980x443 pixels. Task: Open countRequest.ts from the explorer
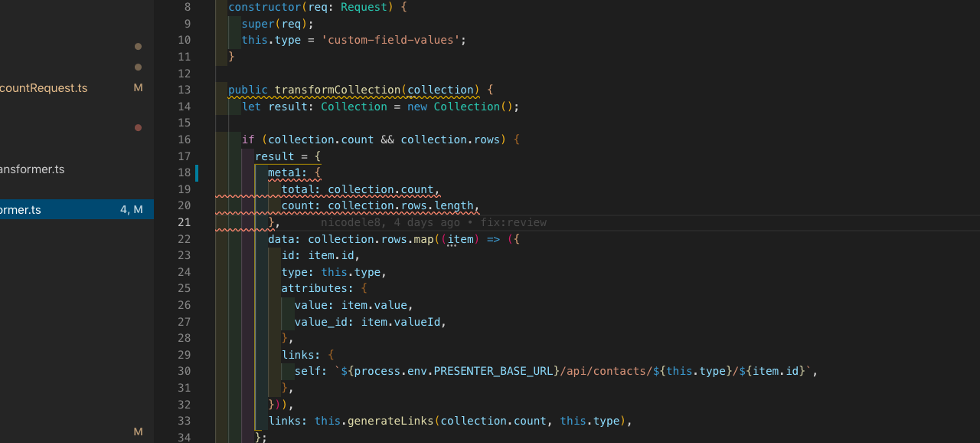click(x=44, y=87)
